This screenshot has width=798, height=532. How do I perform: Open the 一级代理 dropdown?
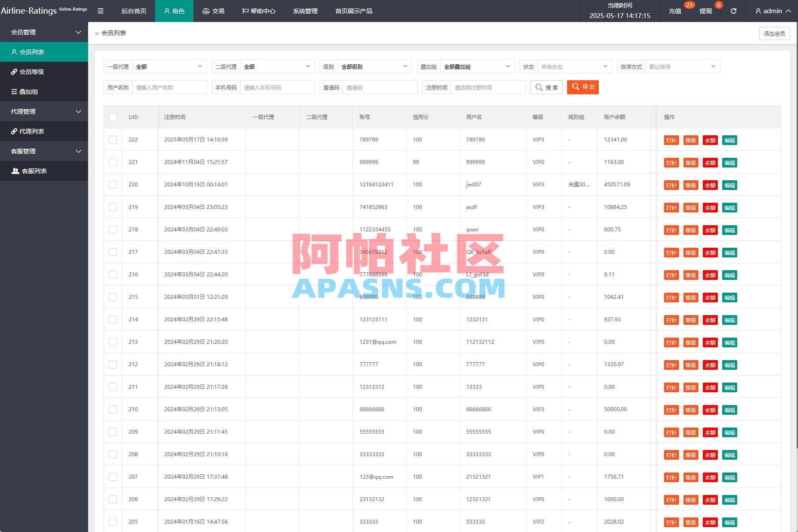click(x=169, y=67)
